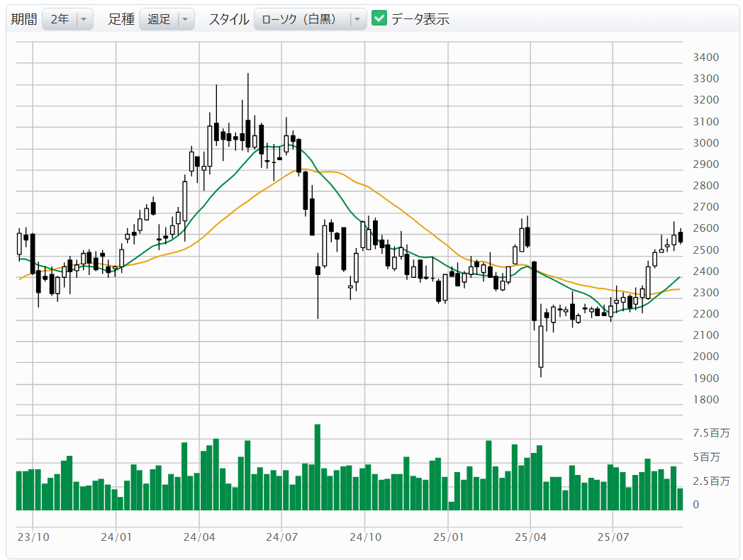This screenshot has height=560, width=743.
Task: Click the 25/04 date label on x-axis
Action: (x=531, y=537)
